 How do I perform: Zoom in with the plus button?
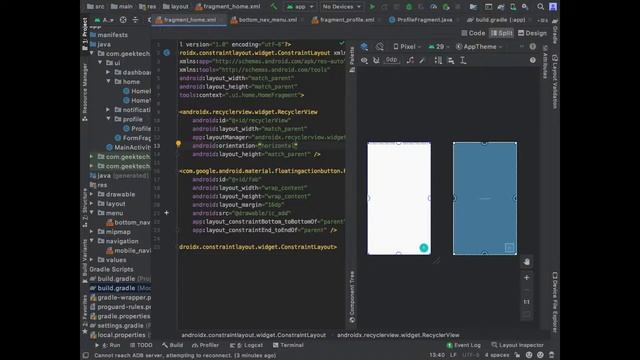pos(527,278)
